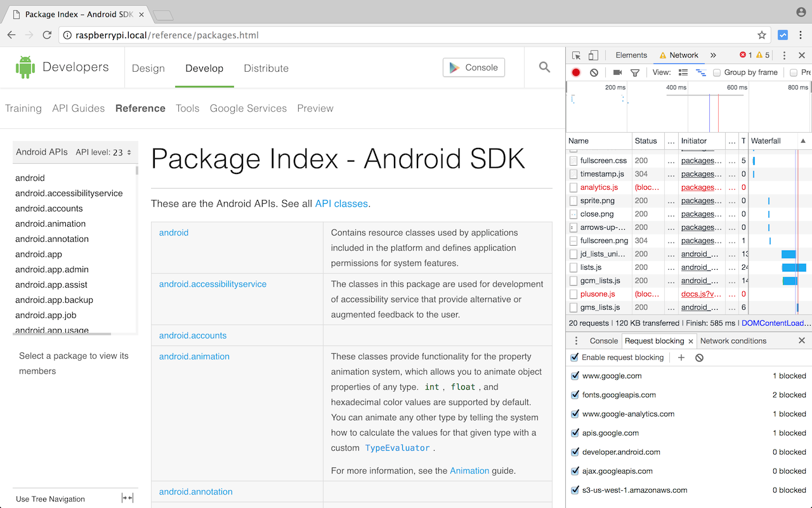Uncheck the apis.google.com pattern
Image resolution: width=812 pixels, height=508 pixels.
575,433
